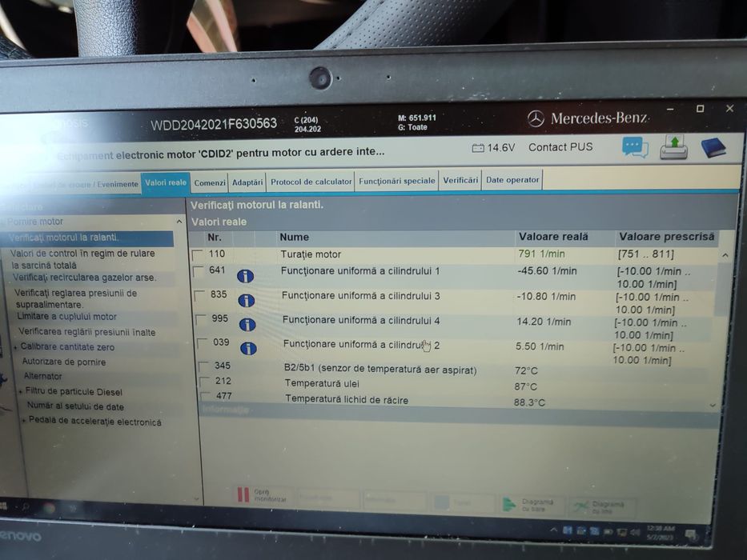Switch to the Valori reale tab
The width and height of the screenshot is (747, 560).
[x=165, y=183]
